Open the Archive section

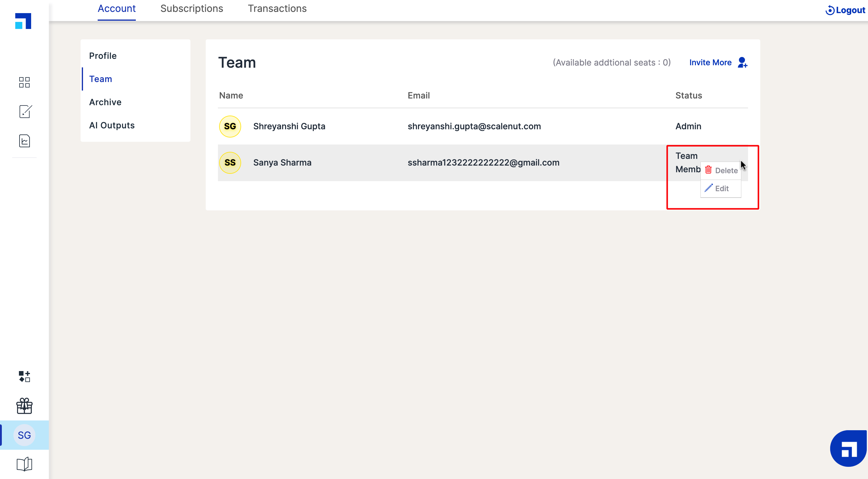click(105, 102)
